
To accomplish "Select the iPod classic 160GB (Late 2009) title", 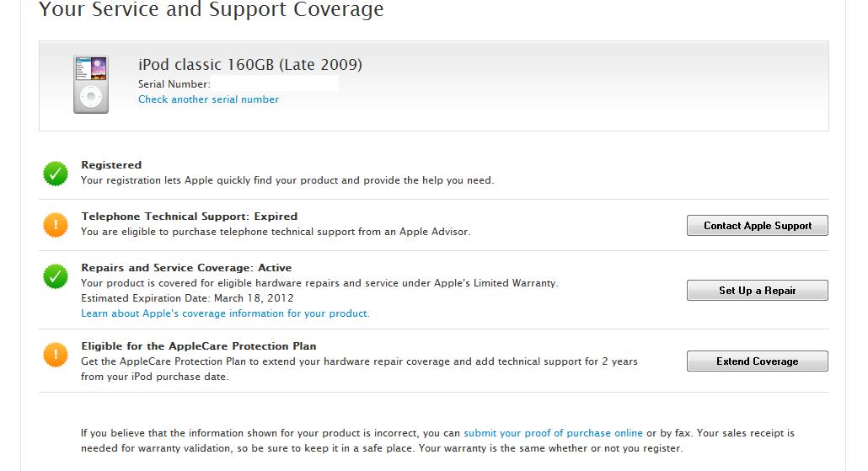I will (x=250, y=65).
